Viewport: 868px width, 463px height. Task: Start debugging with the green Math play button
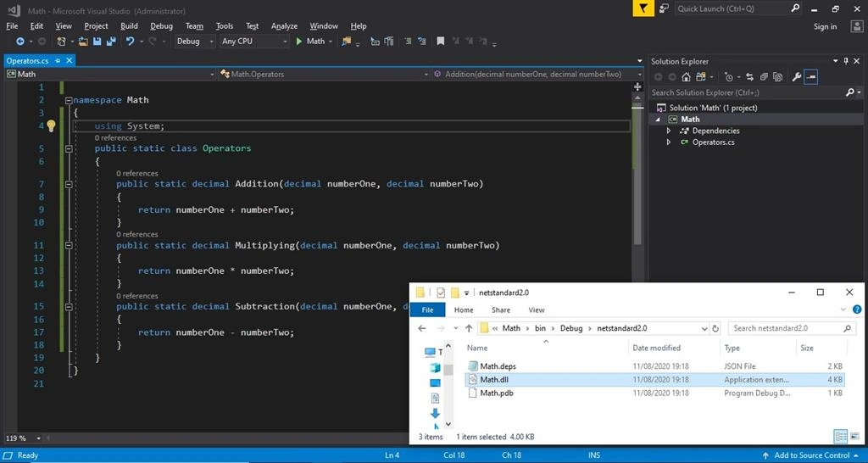pos(310,42)
